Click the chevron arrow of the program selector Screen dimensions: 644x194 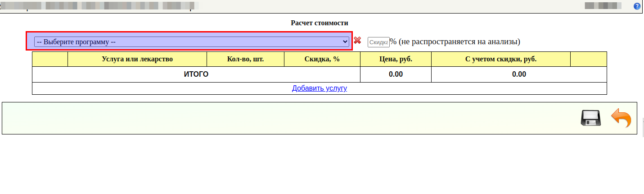point(345,42)
